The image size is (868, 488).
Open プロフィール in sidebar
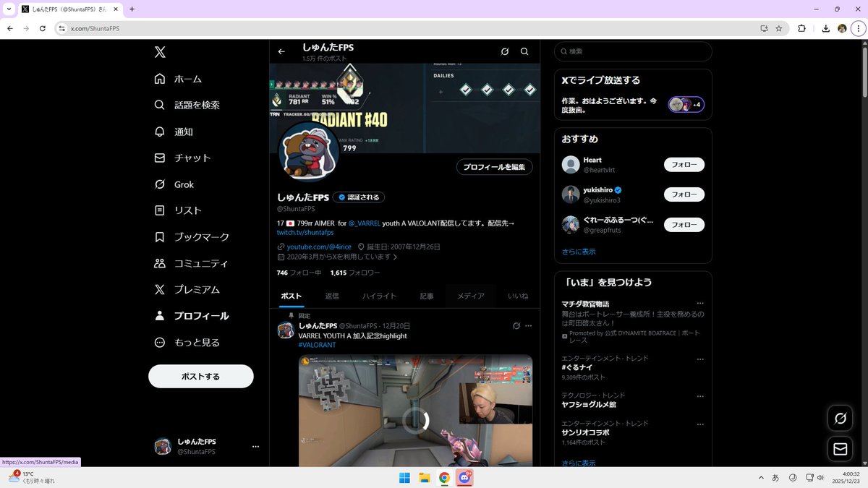tap(192, 316)
